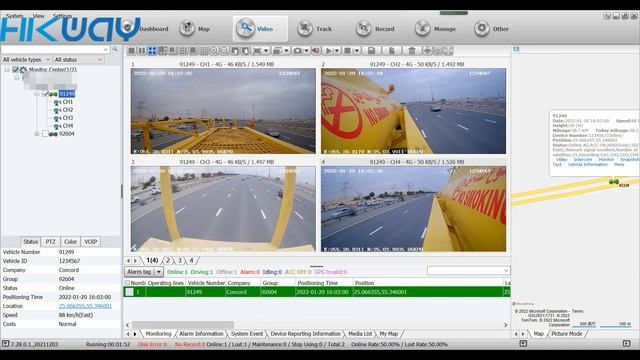Screen dimensions: 640x360
Task: Expand the snapshot camera dropdown arrow
Action: pyautogui.click(x=306, y=51)
